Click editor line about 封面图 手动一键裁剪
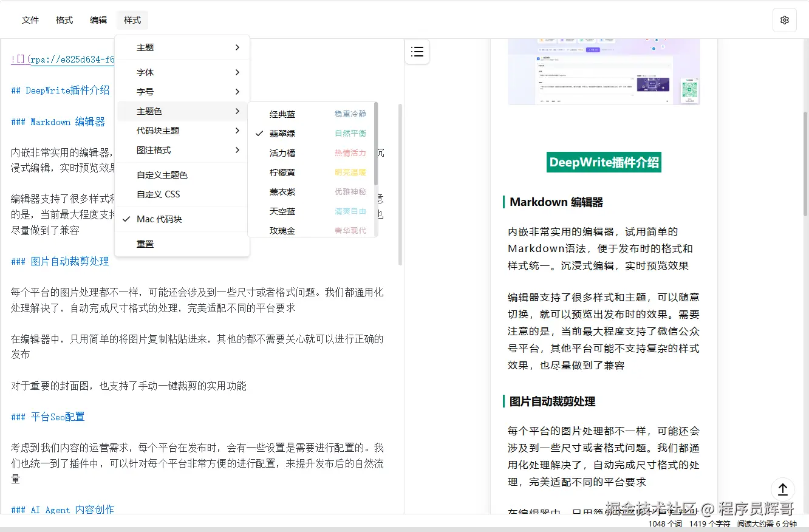The width and height of the screenshot is (809, 532). tap(129, 386)
